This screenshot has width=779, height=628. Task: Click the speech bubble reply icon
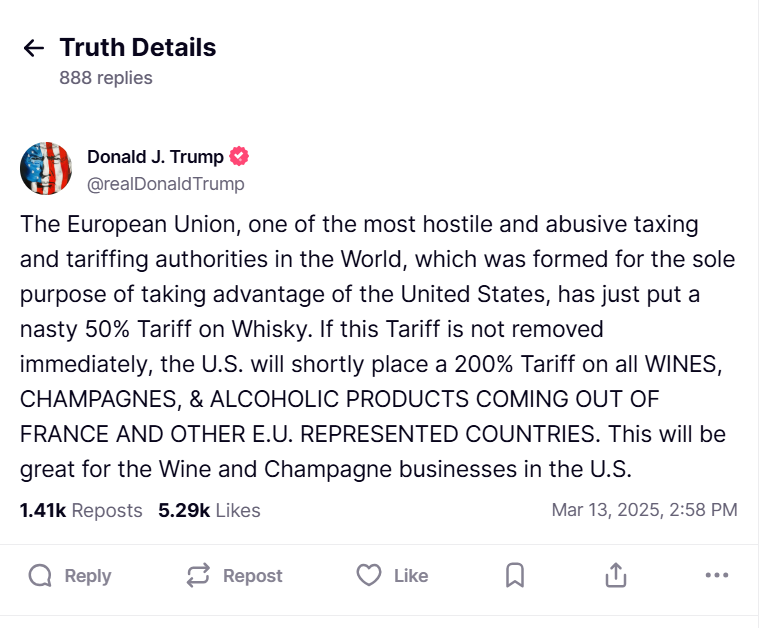[x=40, y=575]
